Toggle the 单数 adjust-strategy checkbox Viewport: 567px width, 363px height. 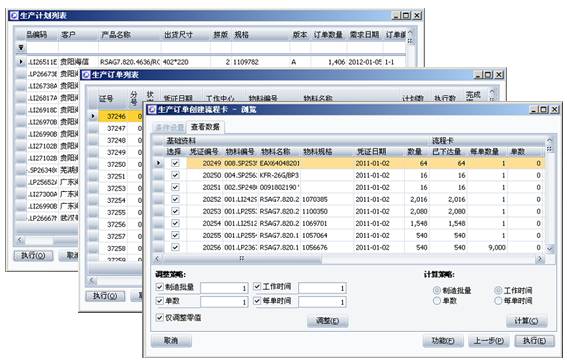point(159,301)
